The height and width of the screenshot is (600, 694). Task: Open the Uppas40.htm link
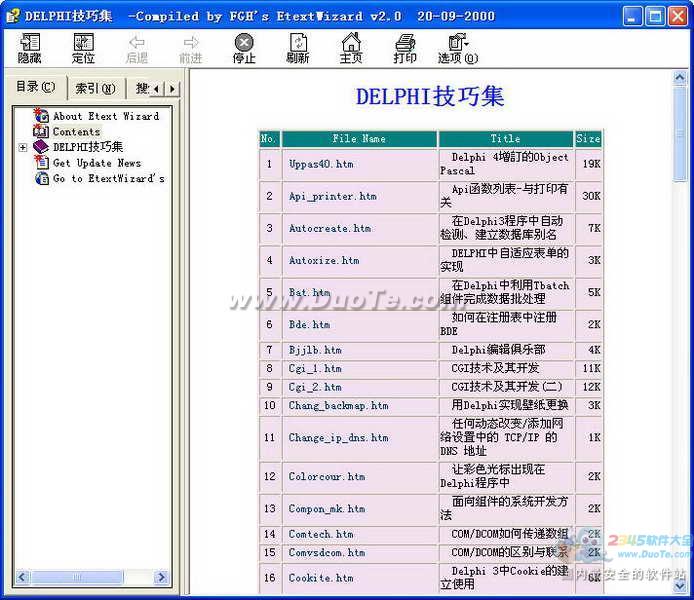pyautogui.click(x=321, y=164)
